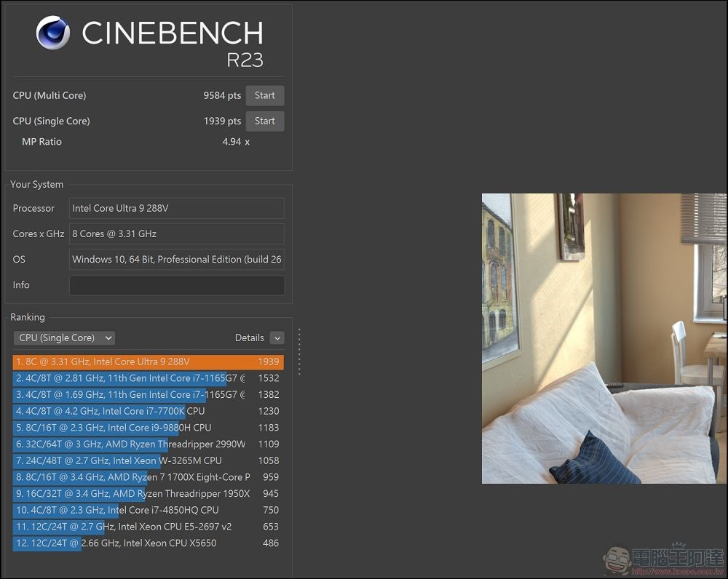Screen dimensions: 728x579
Task: Start the CPU Multi Core benchmark
Action: 265,95
